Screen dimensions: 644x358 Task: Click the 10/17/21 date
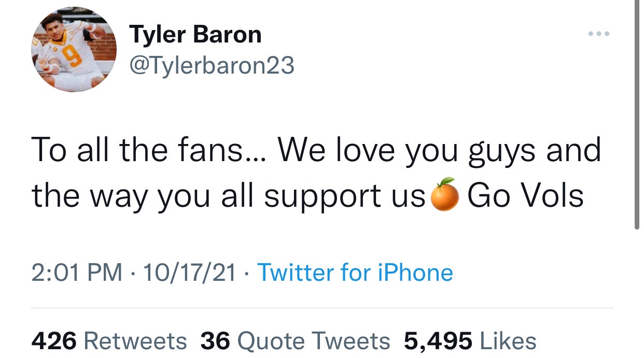coord(190,272)
